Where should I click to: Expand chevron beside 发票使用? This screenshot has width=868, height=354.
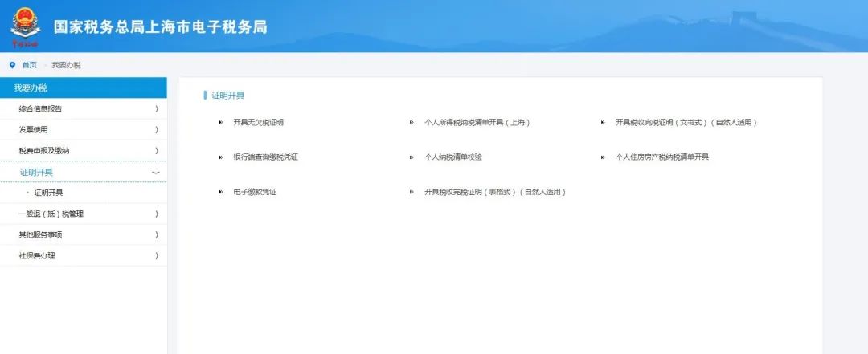tap(157, 130)
